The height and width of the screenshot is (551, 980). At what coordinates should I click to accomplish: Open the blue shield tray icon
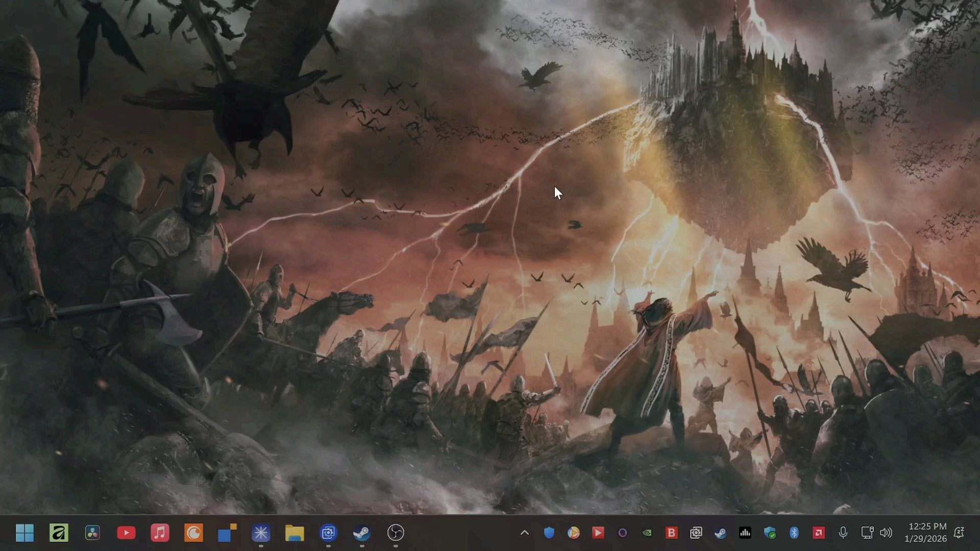pos(549,533)
